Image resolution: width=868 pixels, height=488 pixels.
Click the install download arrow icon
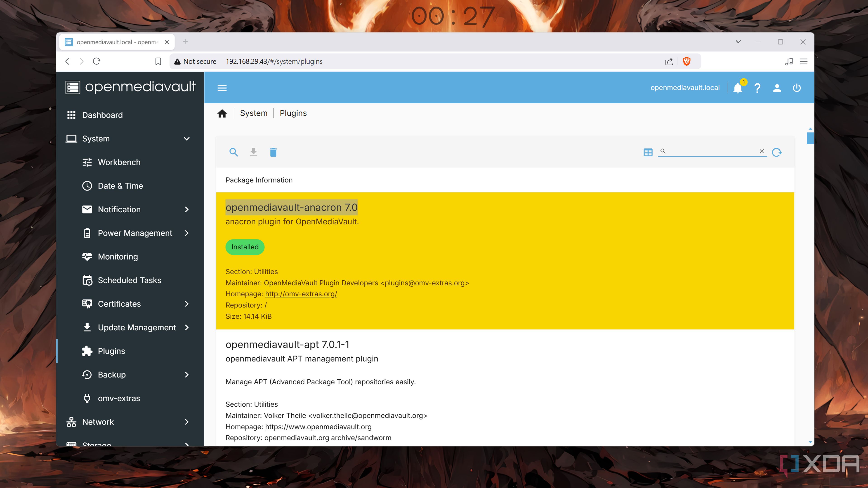click(253, 152)
